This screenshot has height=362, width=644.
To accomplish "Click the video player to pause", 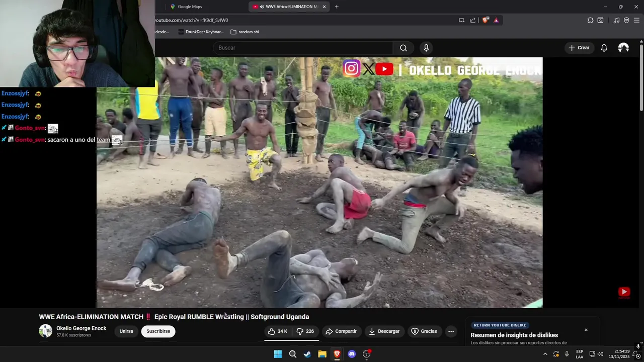I will [x=319, y=182].
